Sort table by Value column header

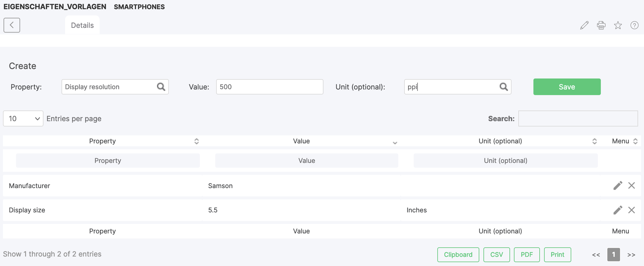point(301,141)
